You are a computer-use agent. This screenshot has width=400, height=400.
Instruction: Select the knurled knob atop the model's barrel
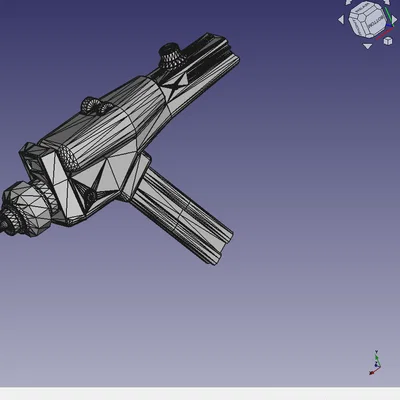171,56
